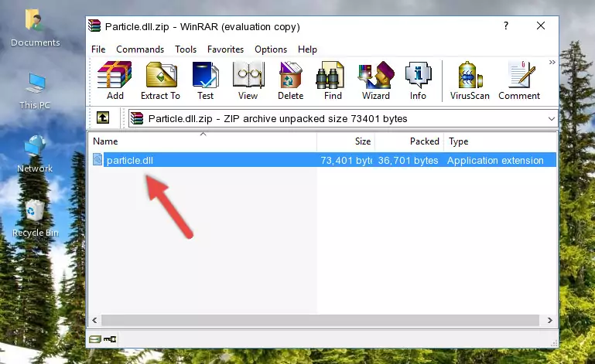Select the This PC desktop icon

pyautogui.click(x=35, y=91)
